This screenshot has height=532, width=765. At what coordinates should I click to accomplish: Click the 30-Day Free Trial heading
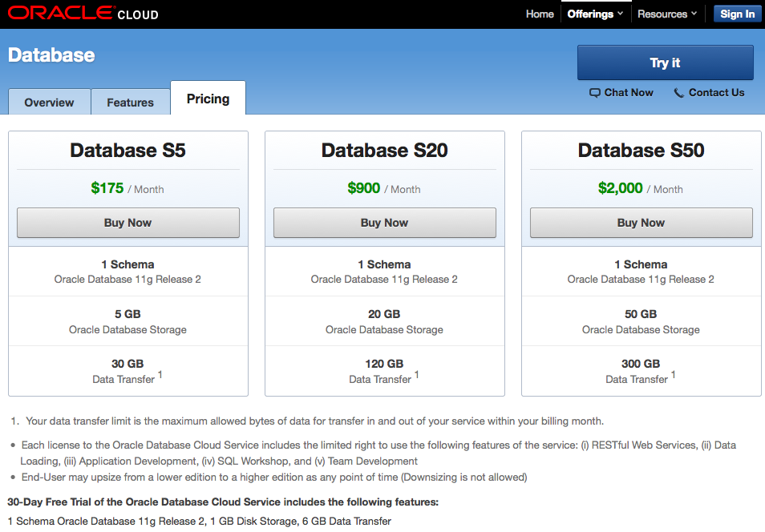(x=223, y=502)
